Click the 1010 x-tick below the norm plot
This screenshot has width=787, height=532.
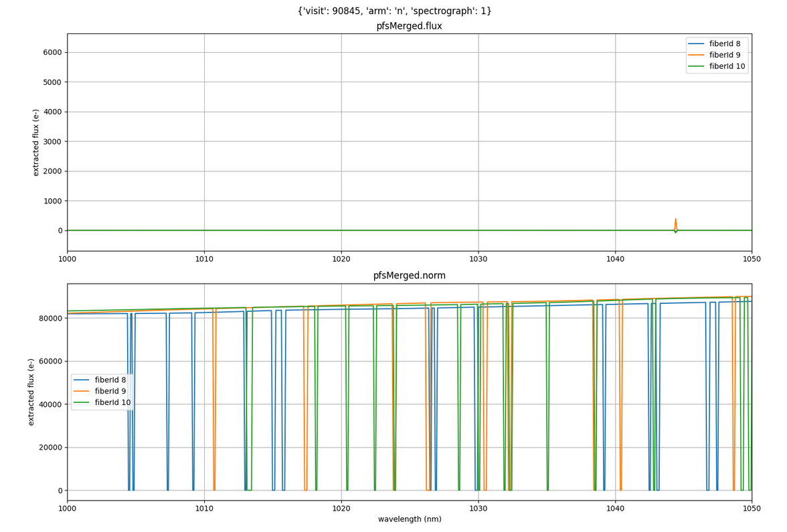click(204, 508)
